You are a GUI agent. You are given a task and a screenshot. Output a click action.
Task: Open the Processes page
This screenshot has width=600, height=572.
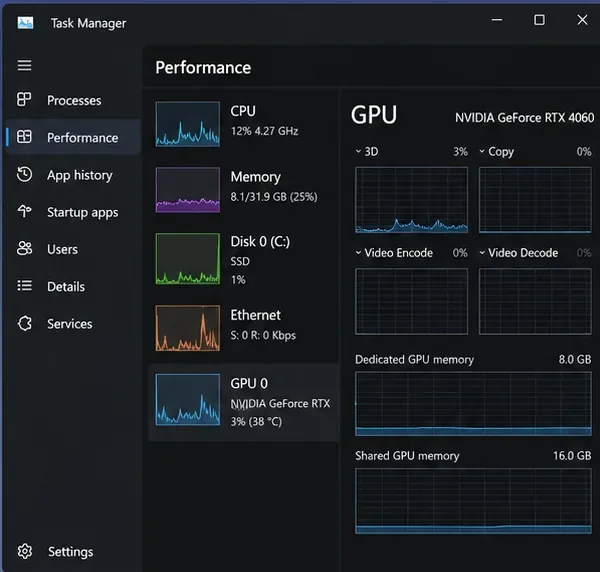click(x=73, y=100)
